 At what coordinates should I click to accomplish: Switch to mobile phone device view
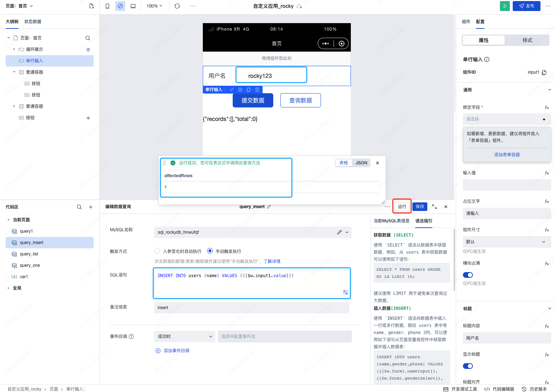pyautogui.click(x=107, y=6)
